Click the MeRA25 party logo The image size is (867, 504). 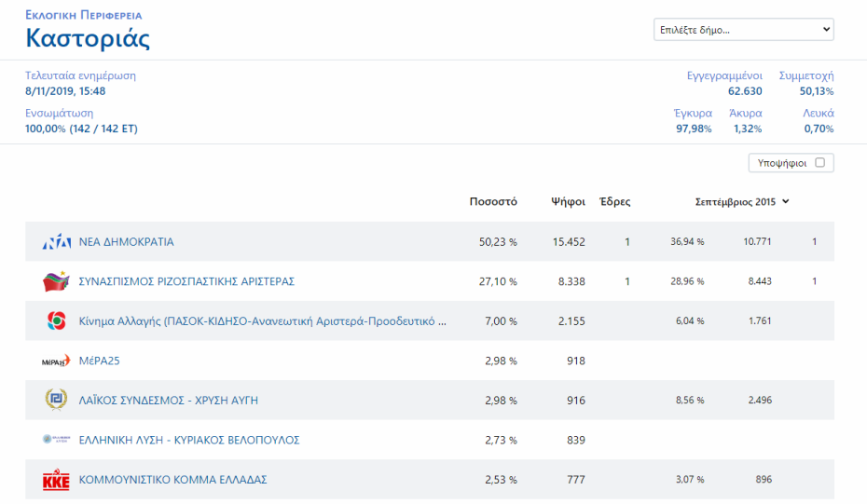pos(56,361)
